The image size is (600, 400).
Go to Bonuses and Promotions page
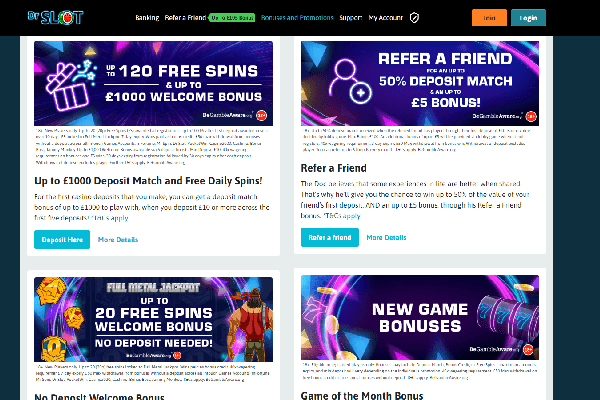point(297,18)
